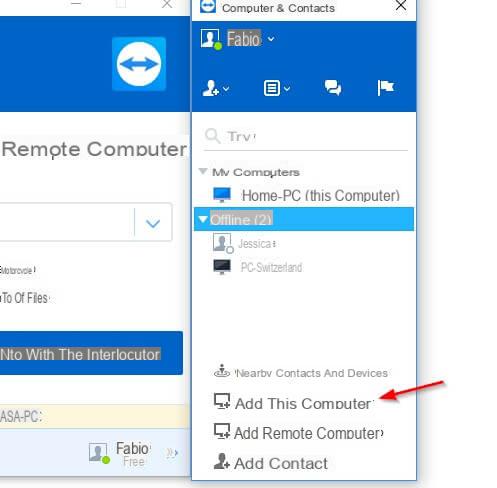Click the Home-PC monitor icon

pyautogui.click(x=222, y=195)
